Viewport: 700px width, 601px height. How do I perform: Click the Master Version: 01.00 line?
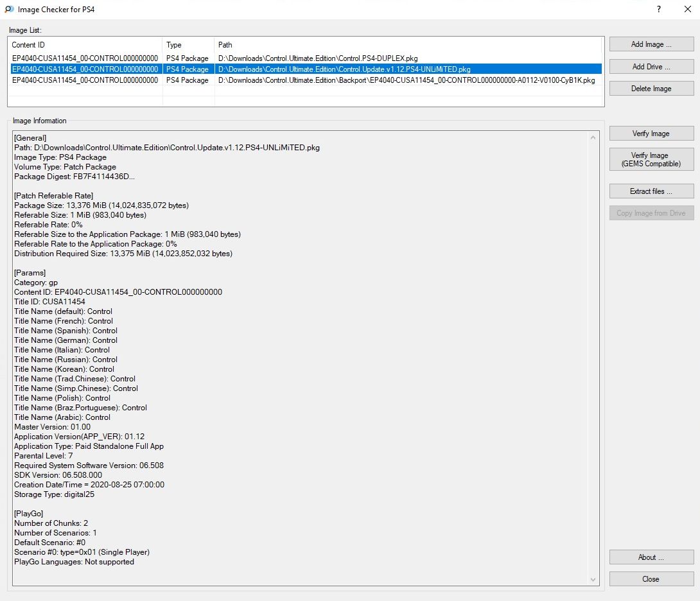(x=52, y=427)
